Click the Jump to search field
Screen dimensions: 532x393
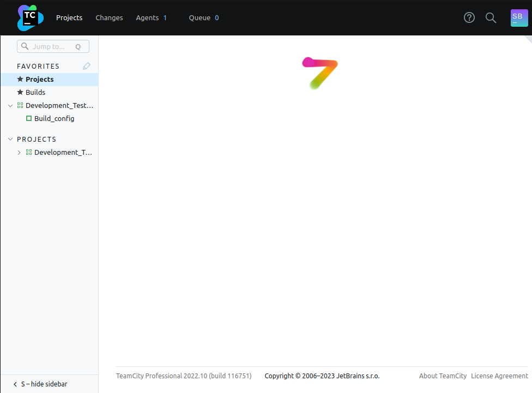52,47
